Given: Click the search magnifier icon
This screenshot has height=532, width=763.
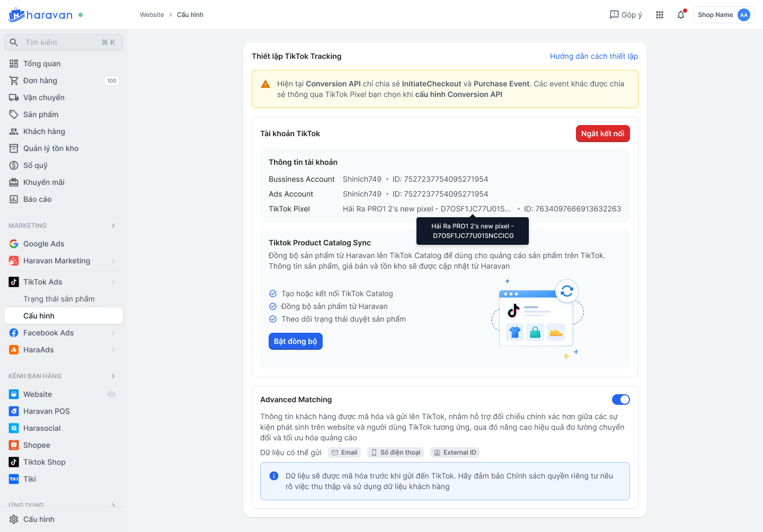Looking at the screenshot, I should pos(14,42).
